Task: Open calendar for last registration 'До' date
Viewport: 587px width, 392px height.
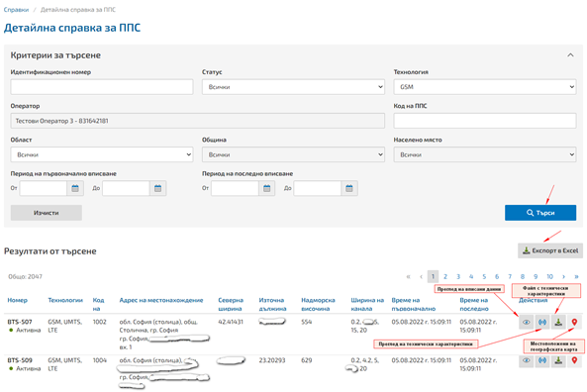Action: pos(349,188)
